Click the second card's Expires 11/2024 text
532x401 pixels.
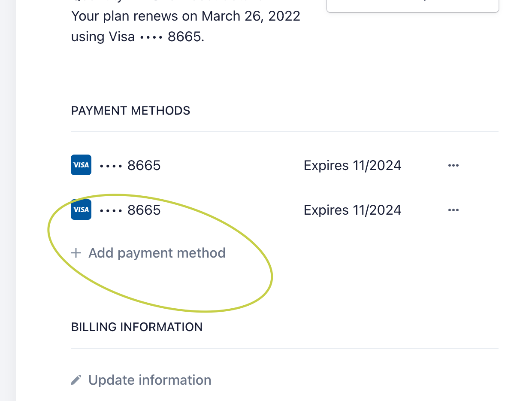[x=352, y=210]
